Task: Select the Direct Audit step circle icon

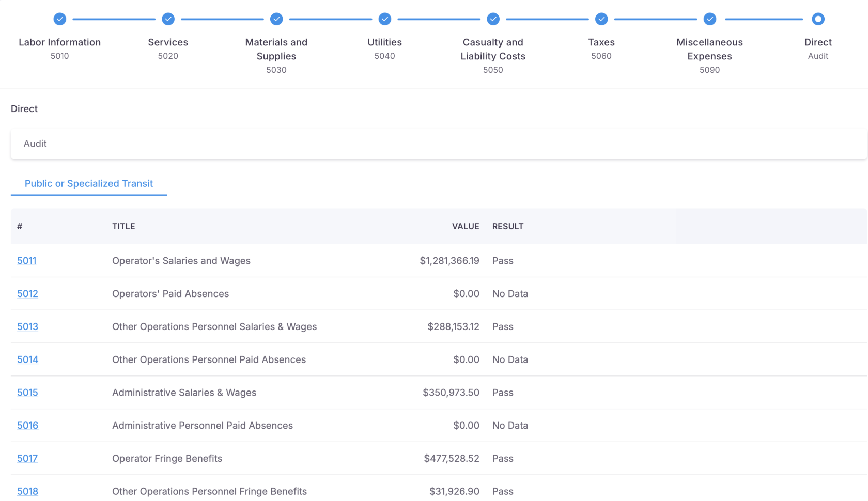Action: pos(818,19)
